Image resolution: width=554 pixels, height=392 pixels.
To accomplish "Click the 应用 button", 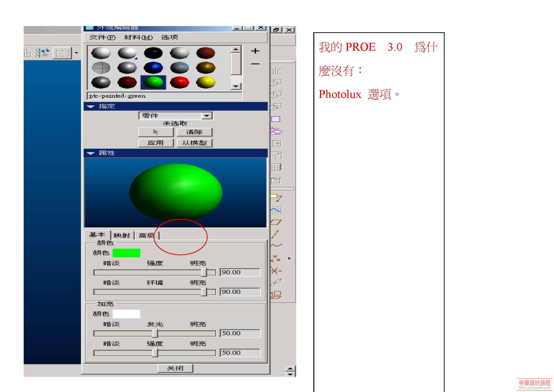I will tap(156, 143).
